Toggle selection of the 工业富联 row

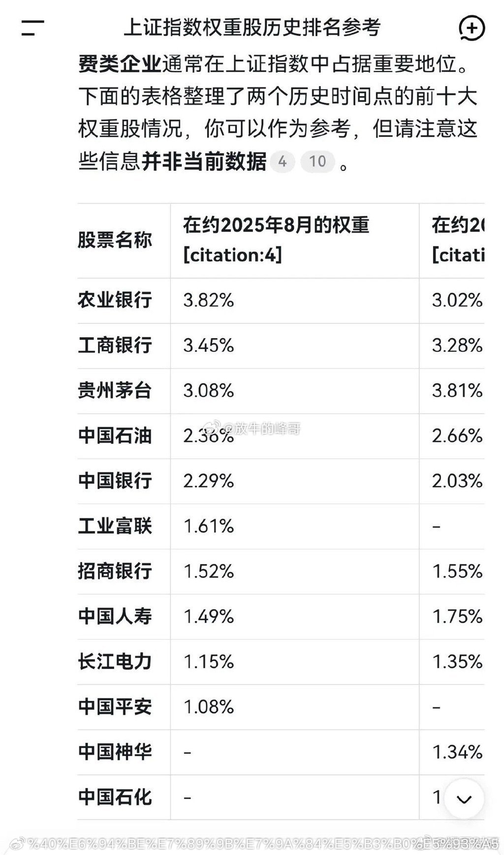(x=114, y=526)
